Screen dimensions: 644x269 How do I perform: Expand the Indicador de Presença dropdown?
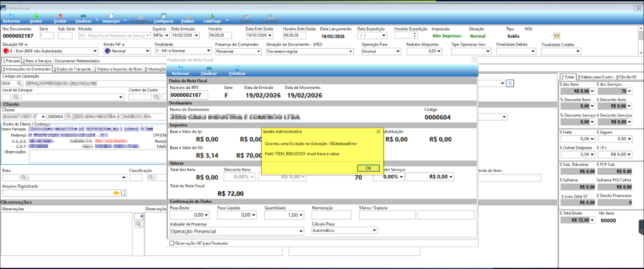[x=301, y=232]
